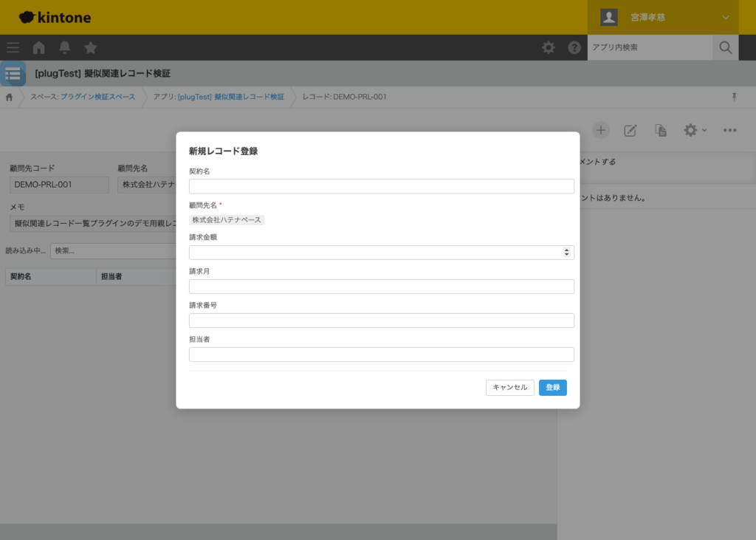The width and height of the screenshot is (756, 540).
Task: Open the blue app menu icon
Action: coord(13,73)
